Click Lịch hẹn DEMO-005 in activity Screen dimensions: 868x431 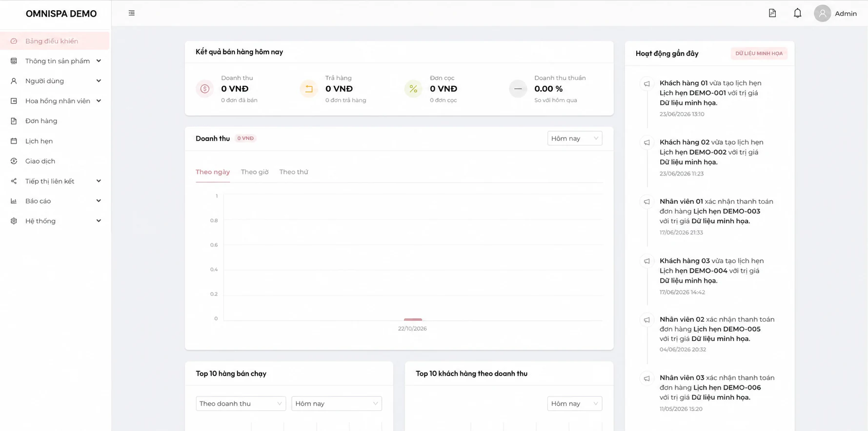(727, 329)
